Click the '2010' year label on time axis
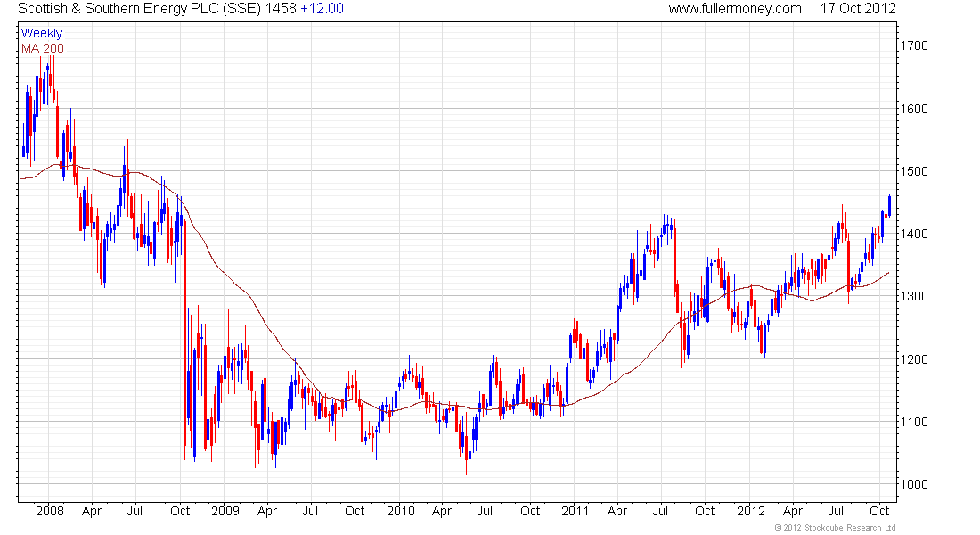This screenshot has width=980, height=535. [x=401, y=511]
